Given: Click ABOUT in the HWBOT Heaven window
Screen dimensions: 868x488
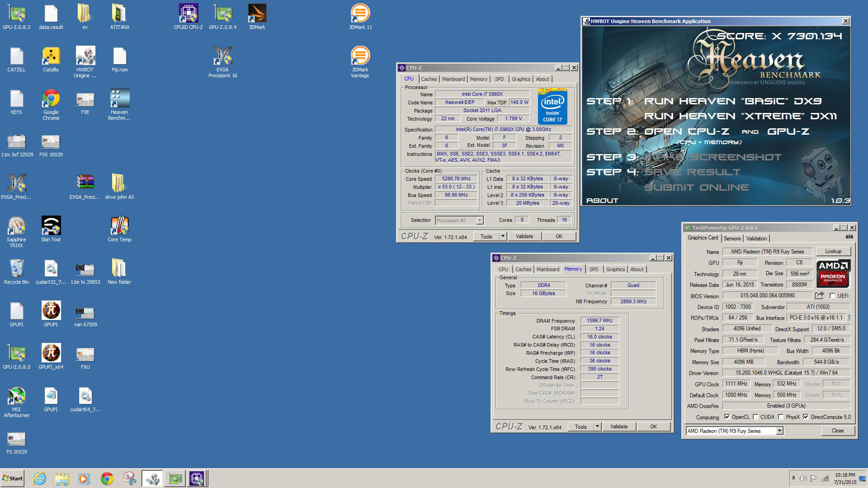Looking at the screenshot, I should (602, 201).
